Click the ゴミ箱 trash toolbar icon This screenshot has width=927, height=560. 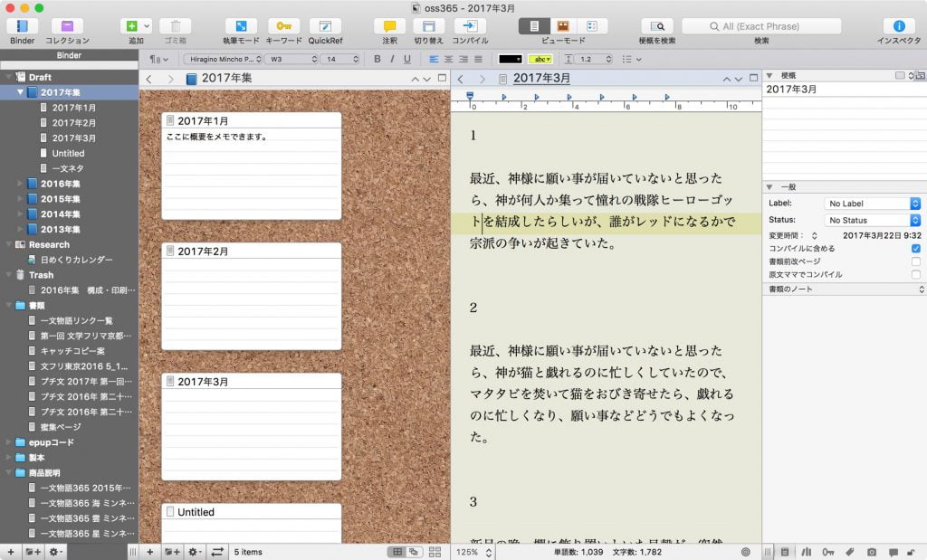[x=175, y=26]
